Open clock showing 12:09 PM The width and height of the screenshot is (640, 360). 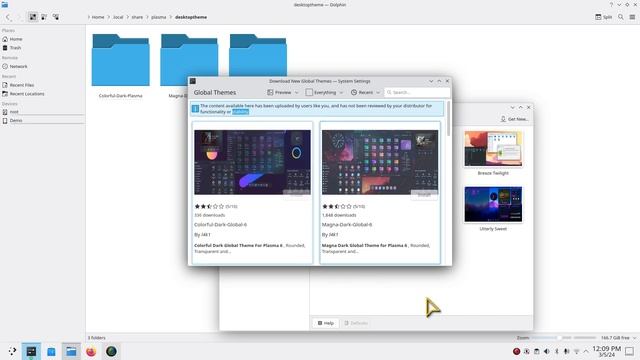(x=606, y=351)
